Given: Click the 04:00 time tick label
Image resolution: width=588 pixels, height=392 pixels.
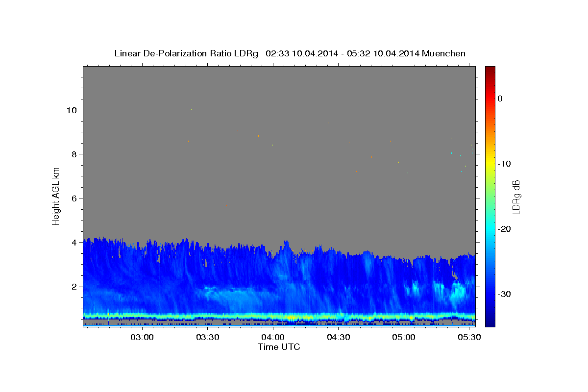Looking at the screenshot, I should [x=273, y=338].
